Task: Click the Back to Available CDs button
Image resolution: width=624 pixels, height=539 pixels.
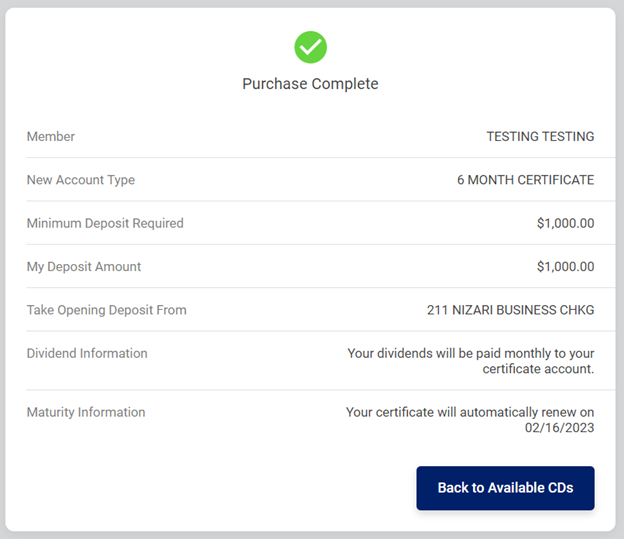Action: (x=505, y=488)
